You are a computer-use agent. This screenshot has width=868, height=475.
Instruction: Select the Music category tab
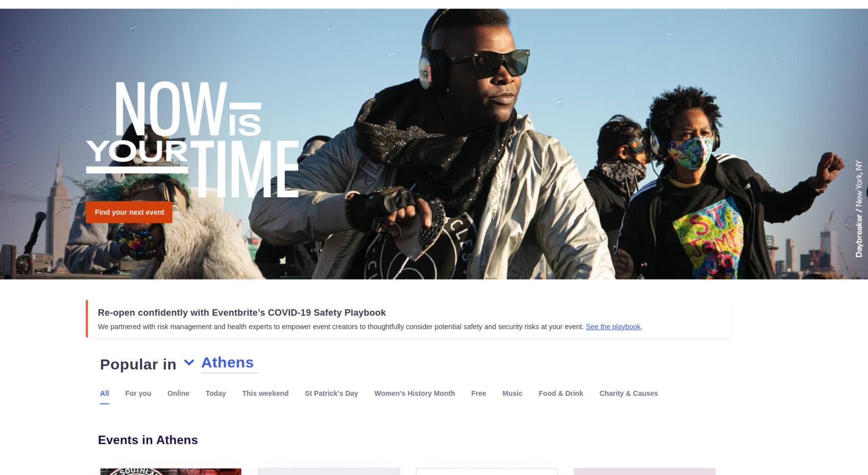[512, 394]
